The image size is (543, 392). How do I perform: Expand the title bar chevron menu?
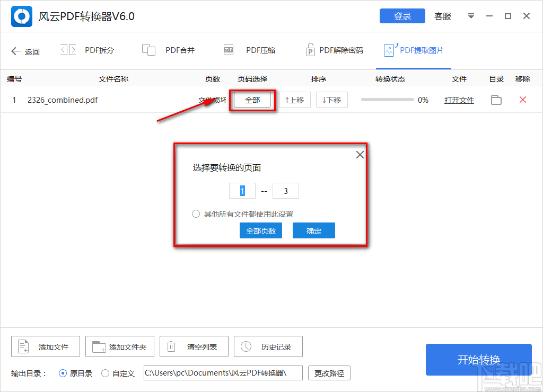[x=471, y=16]
